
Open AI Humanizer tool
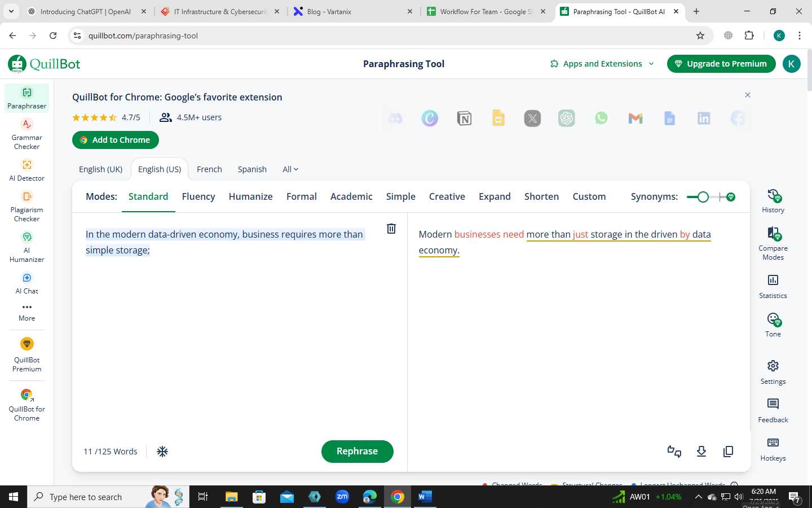point(27,247)
